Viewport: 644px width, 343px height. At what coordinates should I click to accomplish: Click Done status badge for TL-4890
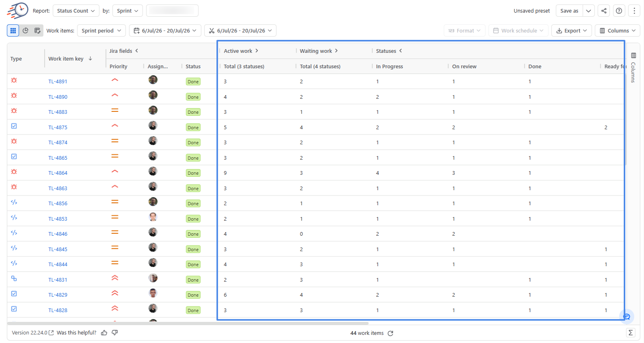click(193, 97)
